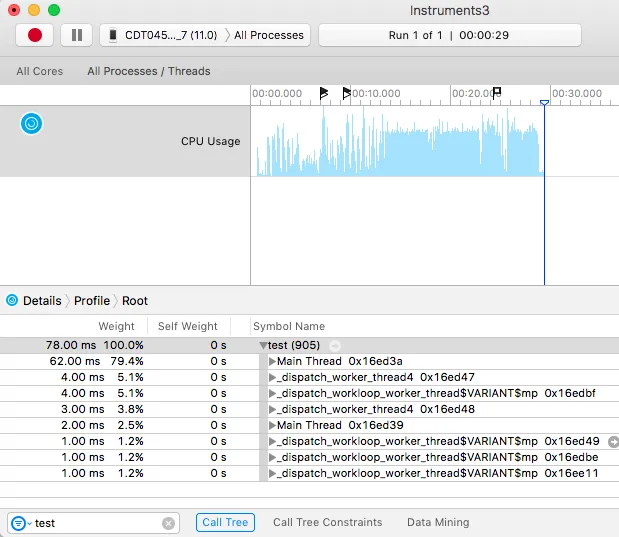Clear the test filter text
The height and width of the screenshot is (537, 619).
click(x=169, y=524)
